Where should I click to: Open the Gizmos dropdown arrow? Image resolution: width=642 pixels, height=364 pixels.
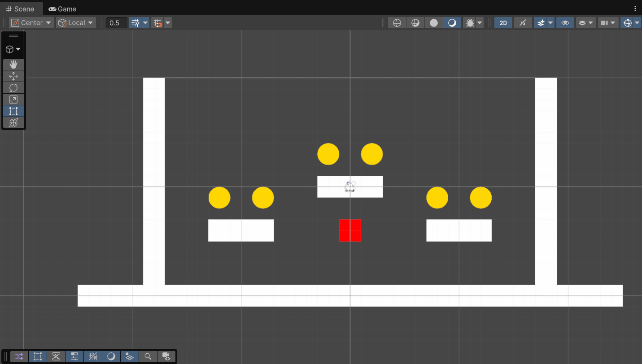pyautogui.click(x=637, y=22)
